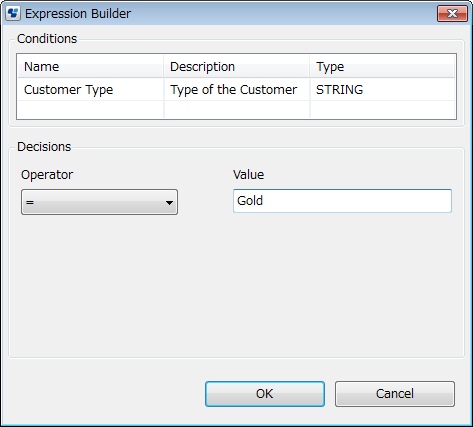
Task: Click the empty Name cell below Customer Type
Action: [90, 109]
